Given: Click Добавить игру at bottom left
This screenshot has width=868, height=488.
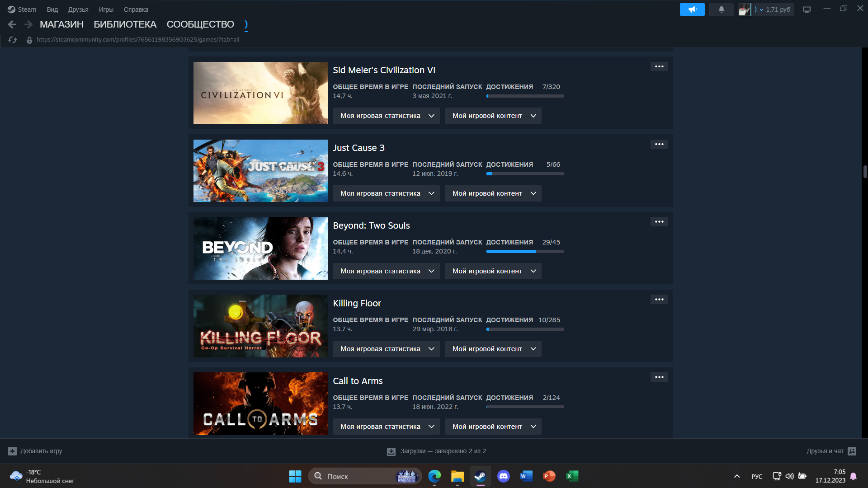Looking at the screenshot, I should pyautogui.click(x=35, y=451).
